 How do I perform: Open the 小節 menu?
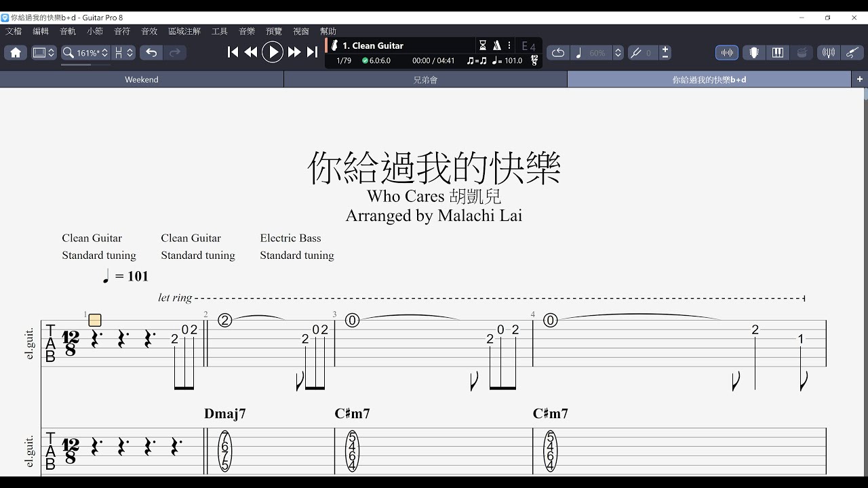coord(95,31)
